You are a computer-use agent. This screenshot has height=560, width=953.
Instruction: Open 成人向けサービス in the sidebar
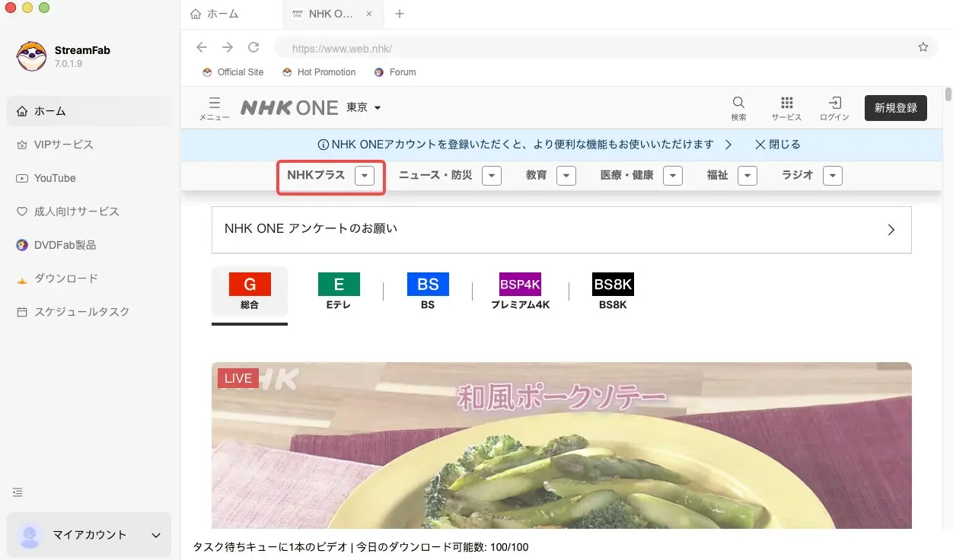pyautogui.click(x=89, y=212)
